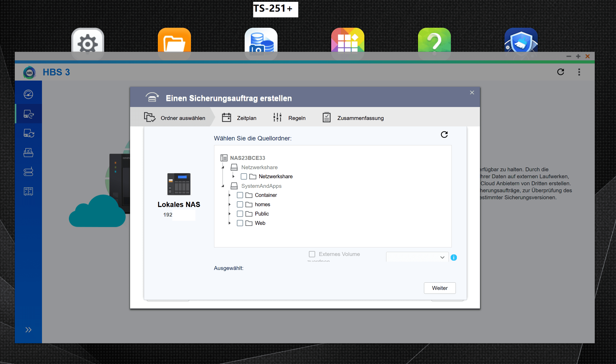The width and height of the screenshot is (616, 364).
Task: Click the Weiter button
Action: point(440,288)
